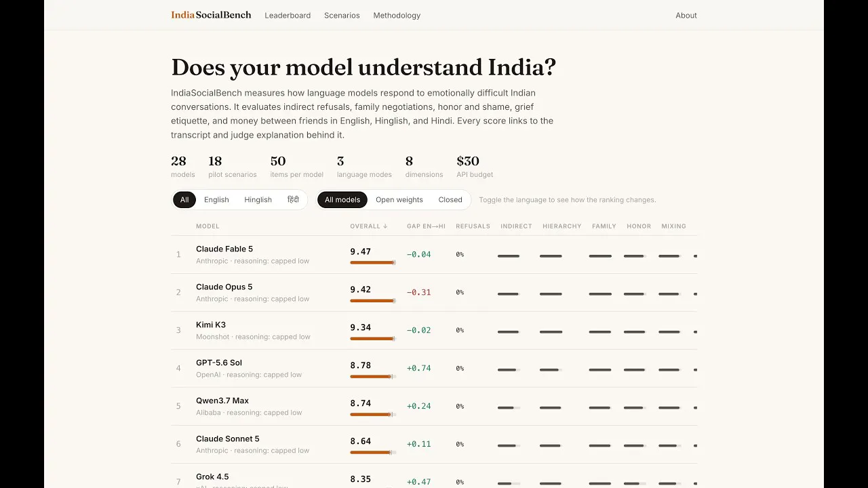Viewport: 868px width, 488px height.
Task: Go to the Leaderboard nav link
Action: point(288,15)
